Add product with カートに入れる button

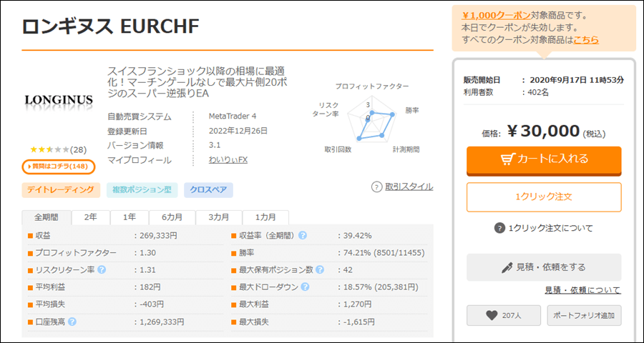pyautogui.click(x=544, y=159)
